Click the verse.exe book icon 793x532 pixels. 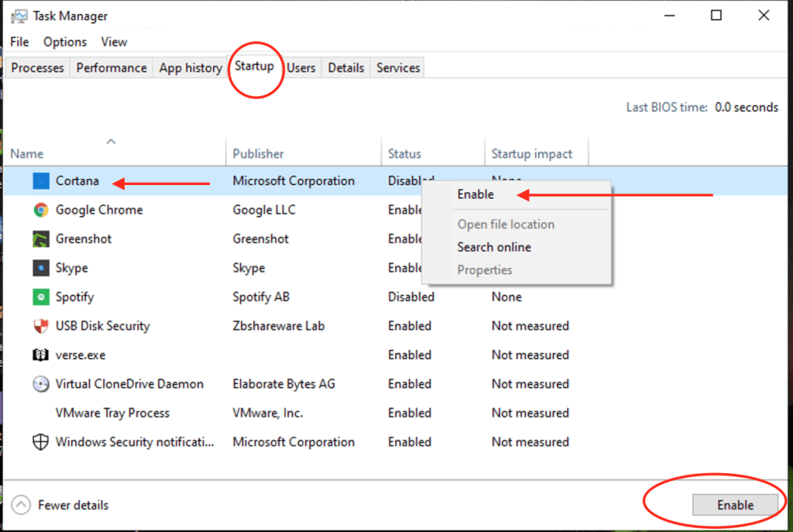point(41,355)
